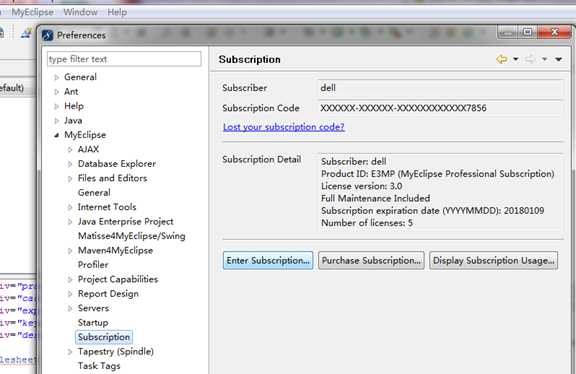The image size is (576, 374).
Task: Click the 'Number of licenses: 5' line
Action: [x=367, y=223]
